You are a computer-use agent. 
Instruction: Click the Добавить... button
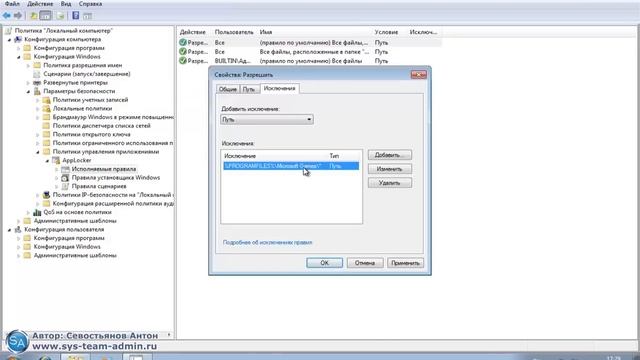click(390, 155)
